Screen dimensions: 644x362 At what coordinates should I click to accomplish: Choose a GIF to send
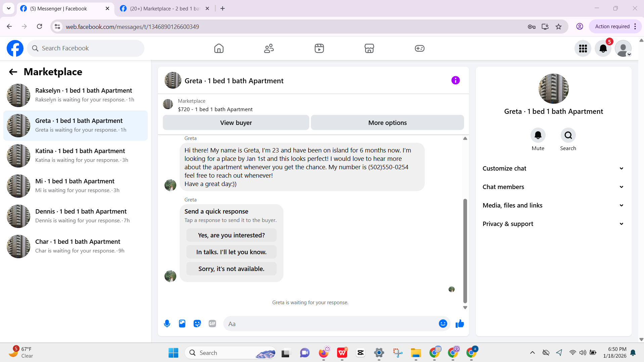point(212,324)
